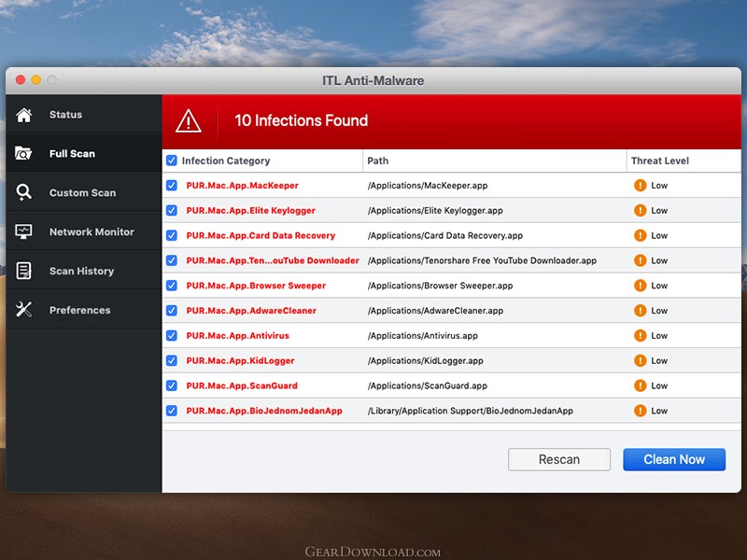This screenshot has height=560, width=747.
Task: Uncheck the PUR.Mac.App.KidLogger checkbox
Action: pos(172,360)
